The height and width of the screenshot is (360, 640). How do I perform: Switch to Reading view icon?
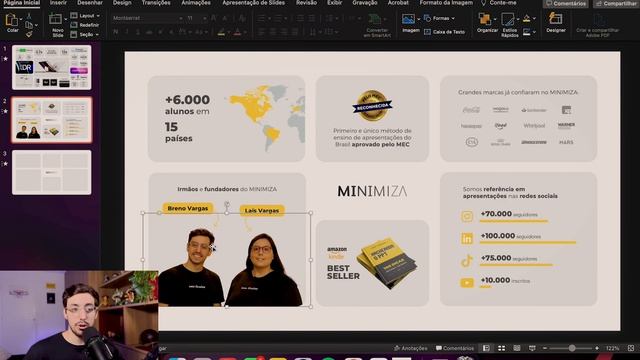517,348
